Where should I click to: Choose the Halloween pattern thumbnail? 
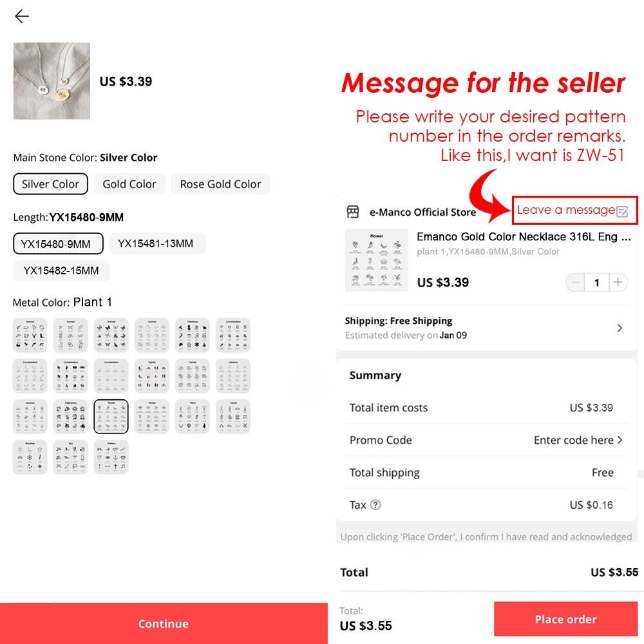[71, 417]
